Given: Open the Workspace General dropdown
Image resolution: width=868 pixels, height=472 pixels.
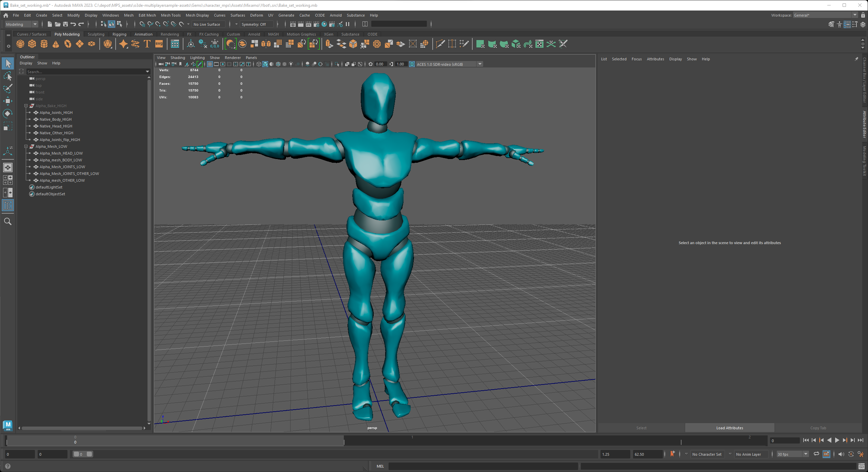Looking at the screenshot, I should (x=825, y=15).
